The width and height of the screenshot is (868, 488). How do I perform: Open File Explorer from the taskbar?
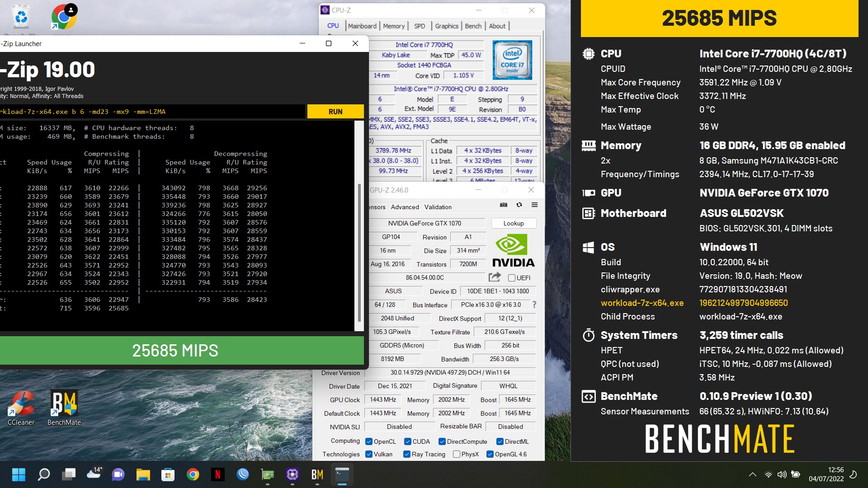(x=143, y=474)
